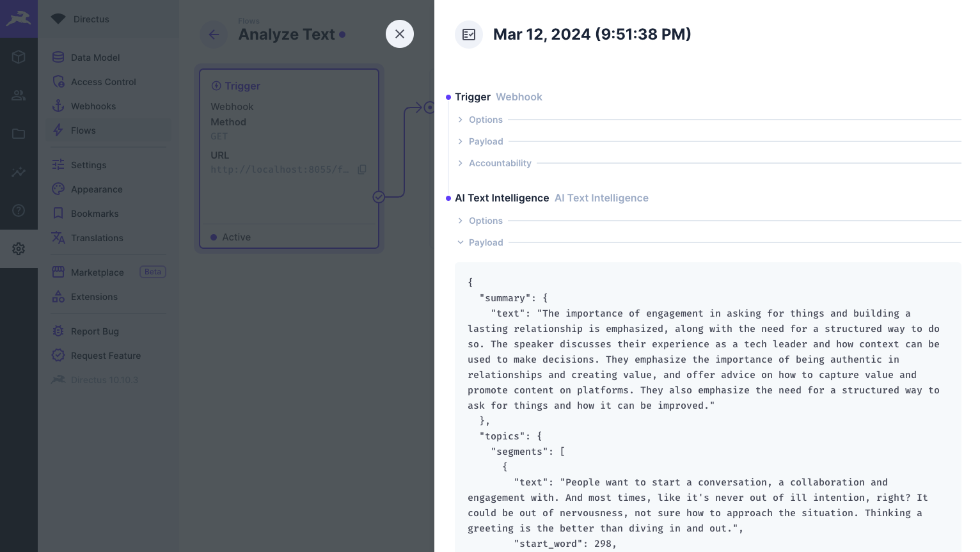980x552 pixels.
Task: Click the log entry icon beside date
Action: pos(469,34)
